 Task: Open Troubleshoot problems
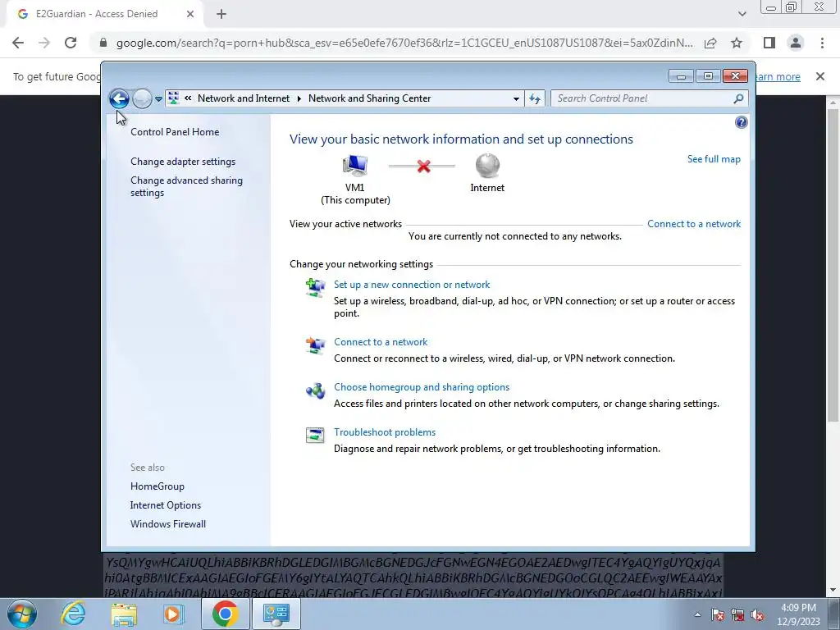pyautogui.click(x=384, y=431)
